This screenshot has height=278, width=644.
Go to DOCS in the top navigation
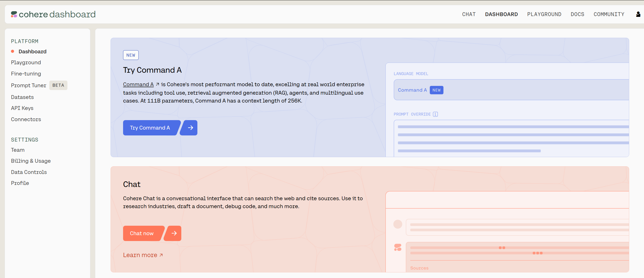(577, 14)
